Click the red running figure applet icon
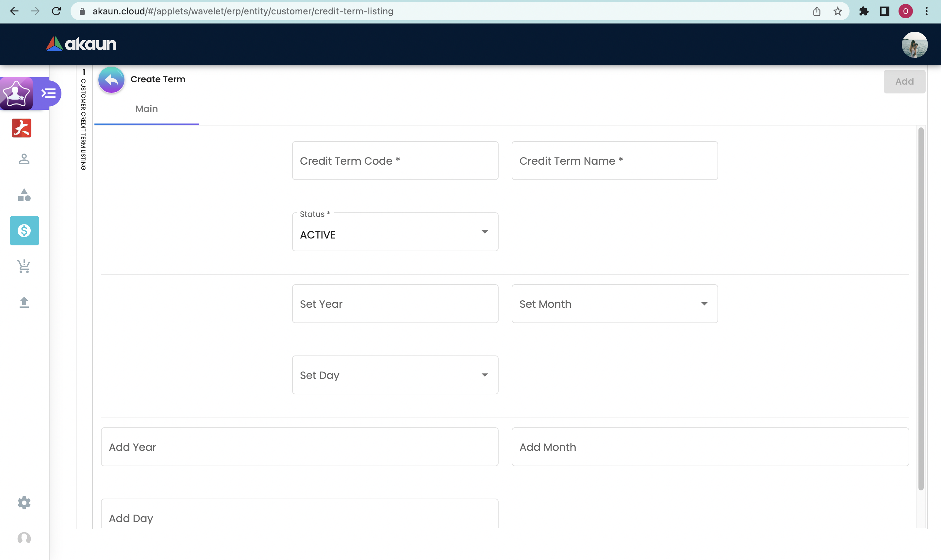The height and width of the screenshot is (560, 941). tap(22, 128)
